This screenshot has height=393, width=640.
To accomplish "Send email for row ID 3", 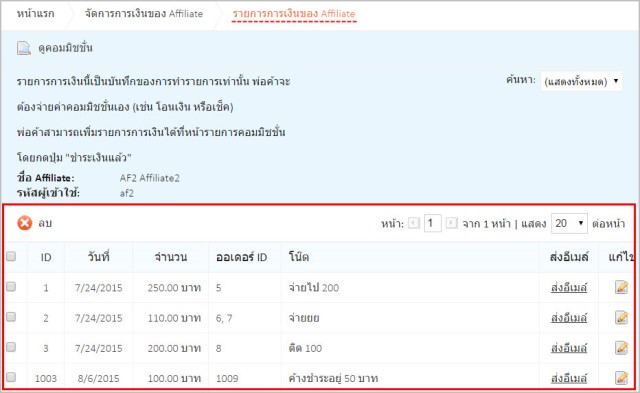I will coord(569,348).
